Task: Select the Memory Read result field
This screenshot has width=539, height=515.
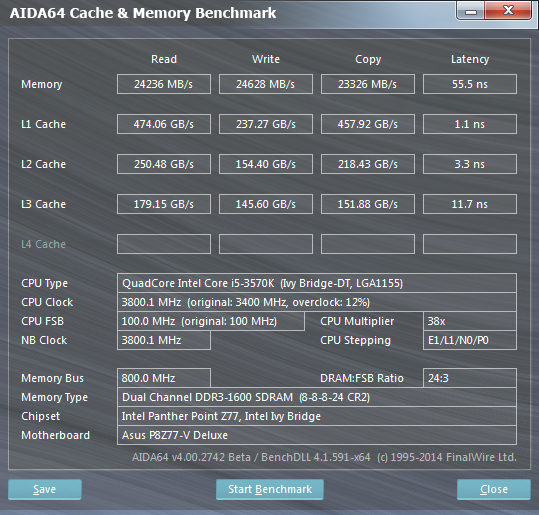Action: tap(164, 84)
